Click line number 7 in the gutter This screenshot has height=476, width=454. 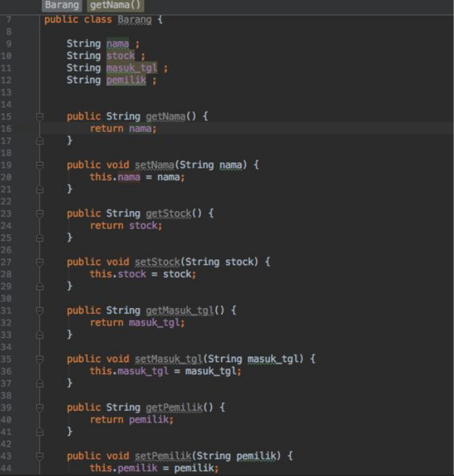tap(8, 20)
